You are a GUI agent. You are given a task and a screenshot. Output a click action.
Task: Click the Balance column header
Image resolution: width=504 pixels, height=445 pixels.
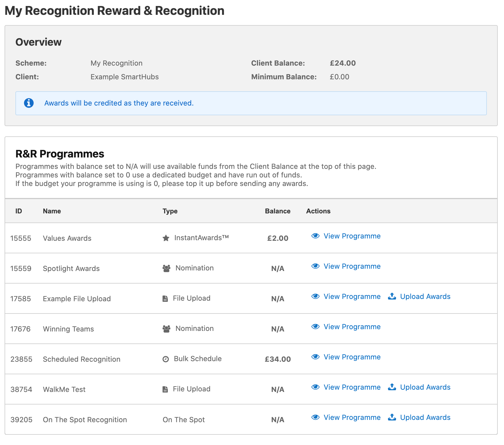click(278, 211)
